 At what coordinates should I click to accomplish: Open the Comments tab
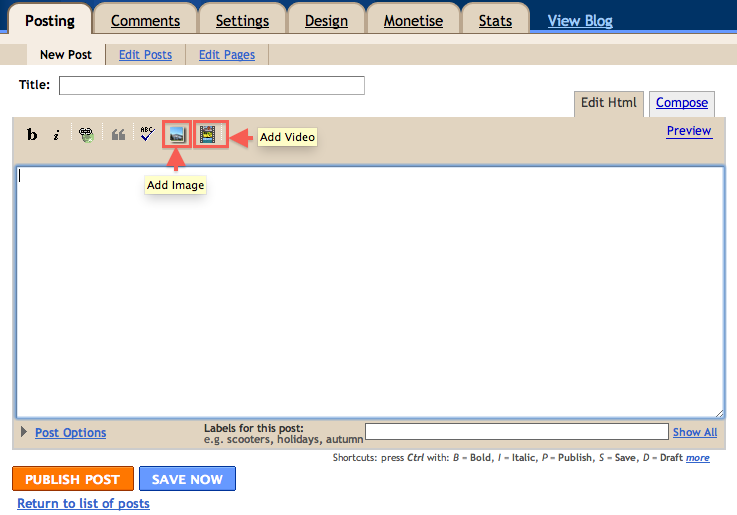point(145,21)
